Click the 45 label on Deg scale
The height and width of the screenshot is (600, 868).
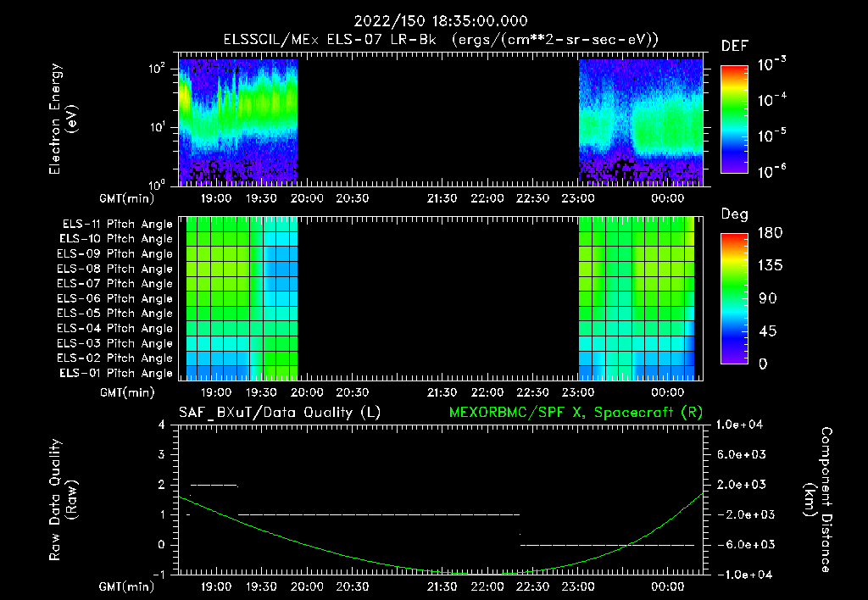[x=766, y=331]
